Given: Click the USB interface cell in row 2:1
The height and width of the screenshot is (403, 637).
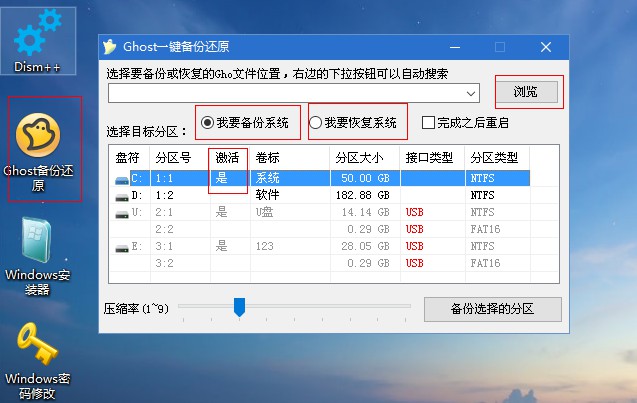Looking at the screenshot, I should [x=414, y=212].
